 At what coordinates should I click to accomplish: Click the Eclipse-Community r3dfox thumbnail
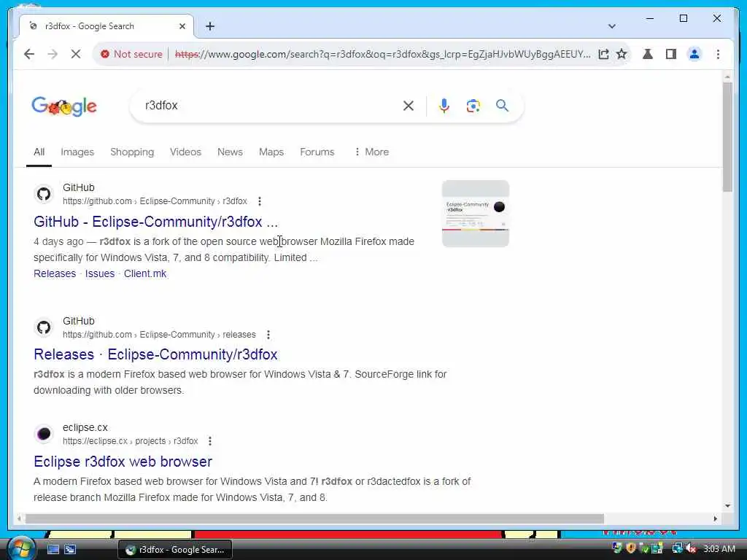click(x=476, y=214)
